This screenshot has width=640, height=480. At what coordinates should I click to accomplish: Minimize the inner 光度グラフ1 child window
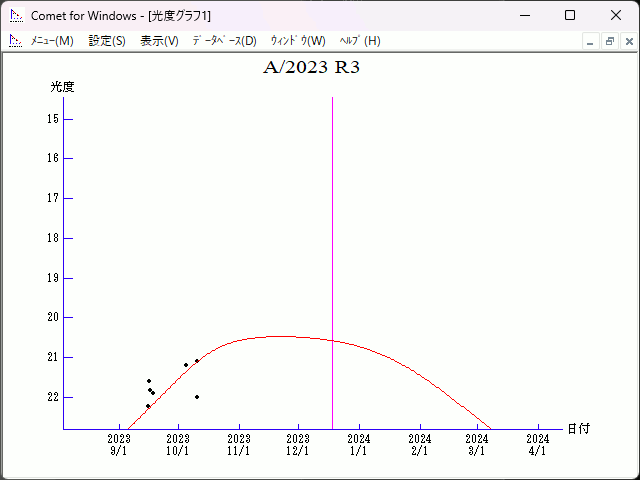point(590,41)
